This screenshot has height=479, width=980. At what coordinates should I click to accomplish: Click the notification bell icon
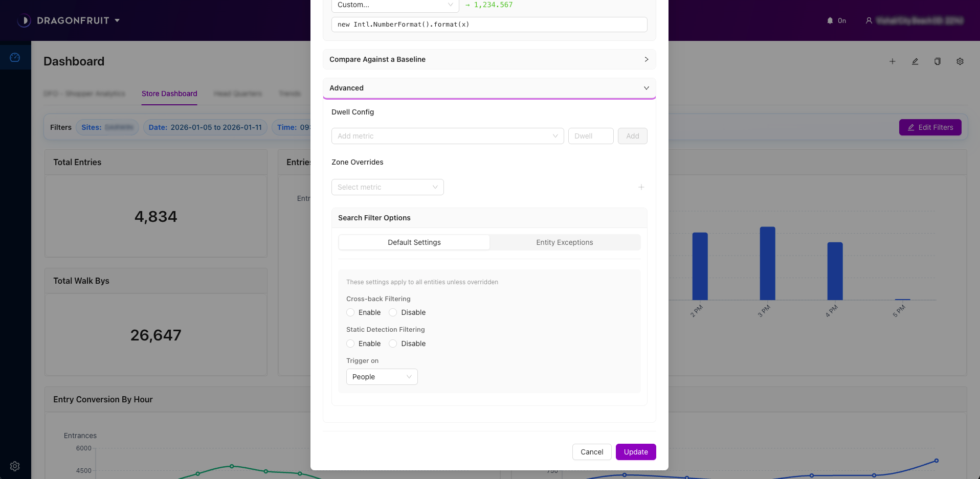(830, 20)
